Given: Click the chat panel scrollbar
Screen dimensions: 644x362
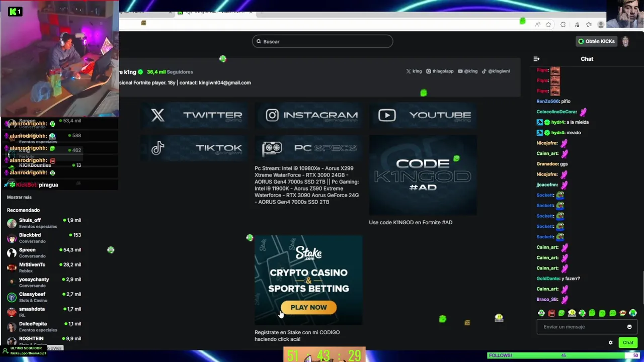Looking at the screenshot, I should (642, 287).
